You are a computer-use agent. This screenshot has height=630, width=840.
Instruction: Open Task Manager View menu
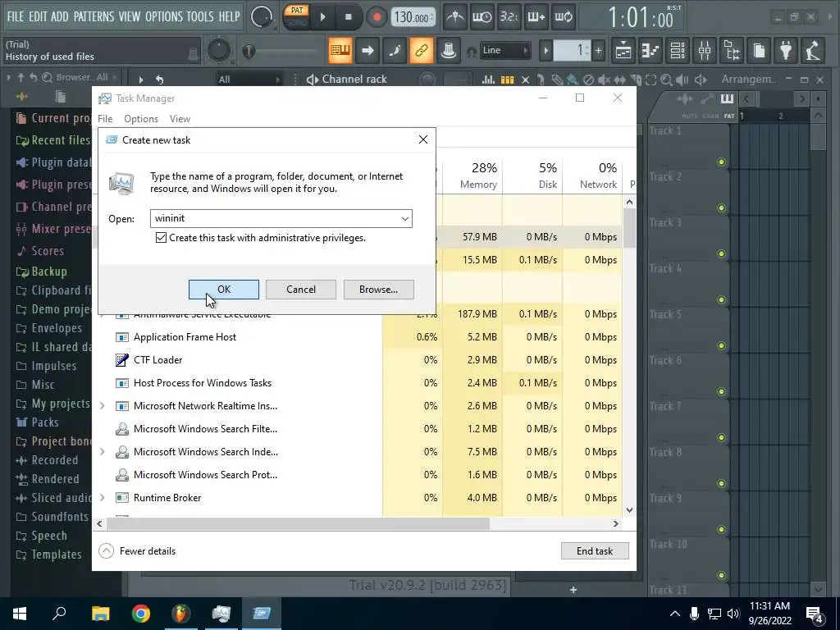pos(180,119)
